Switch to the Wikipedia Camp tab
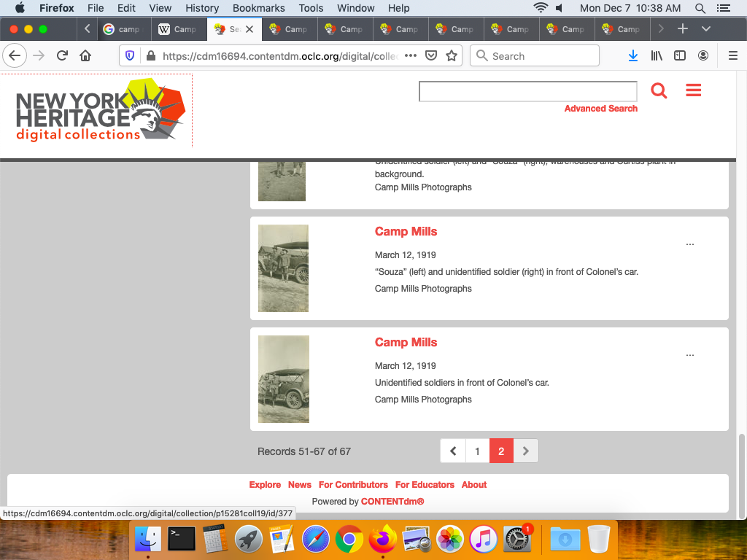This screenshot has width=747, height=560. 178,29
